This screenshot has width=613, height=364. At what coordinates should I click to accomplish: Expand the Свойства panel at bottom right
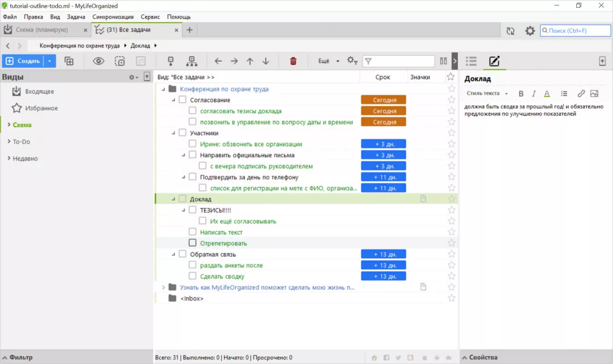(480, 357)
